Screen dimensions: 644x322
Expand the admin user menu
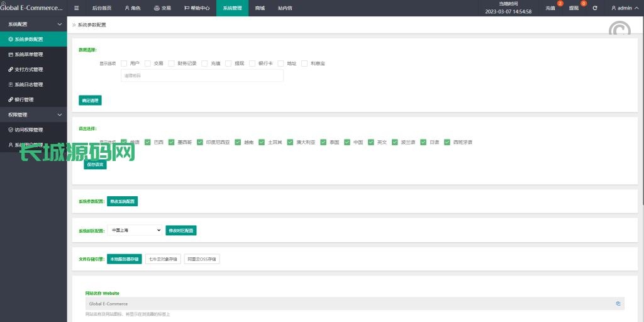click(625, 8)
